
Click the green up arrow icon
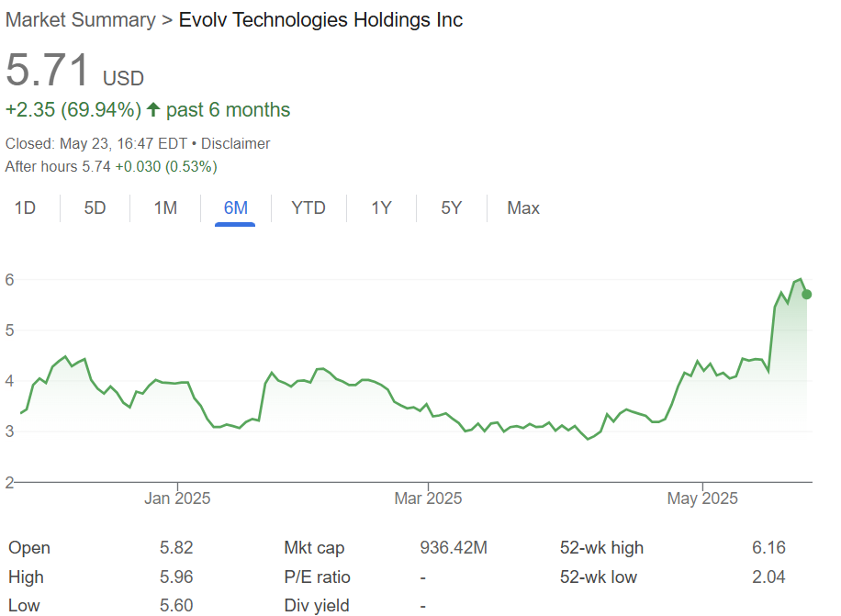tap(153, 110)
